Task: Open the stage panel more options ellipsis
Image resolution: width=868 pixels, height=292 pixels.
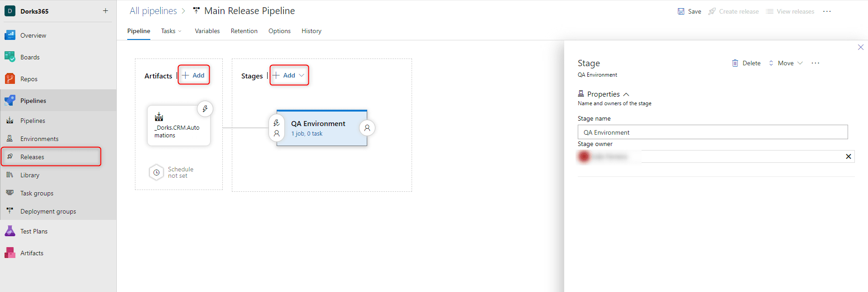Action: 815,63
